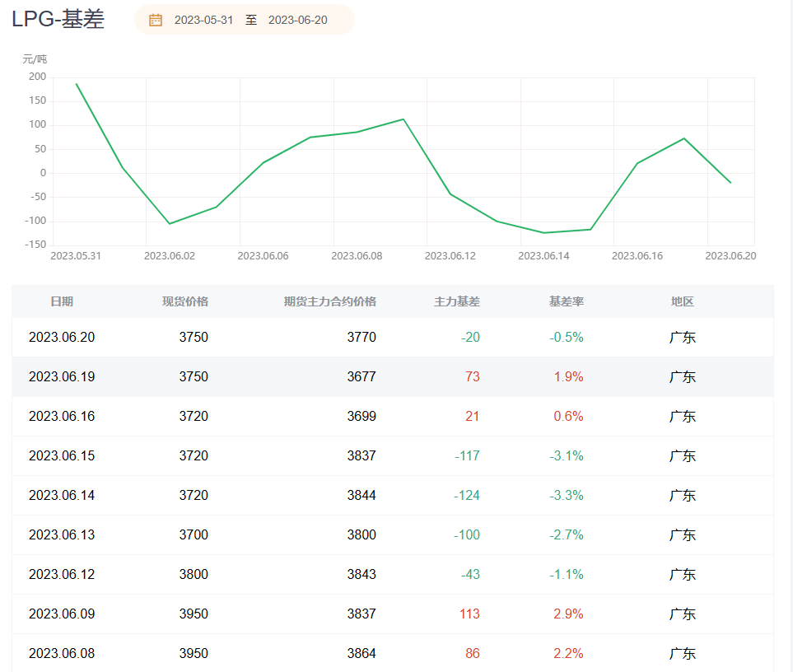Click 2023.06.12 label on chart x-axis

pyautogui.click(x=450, y=256)
